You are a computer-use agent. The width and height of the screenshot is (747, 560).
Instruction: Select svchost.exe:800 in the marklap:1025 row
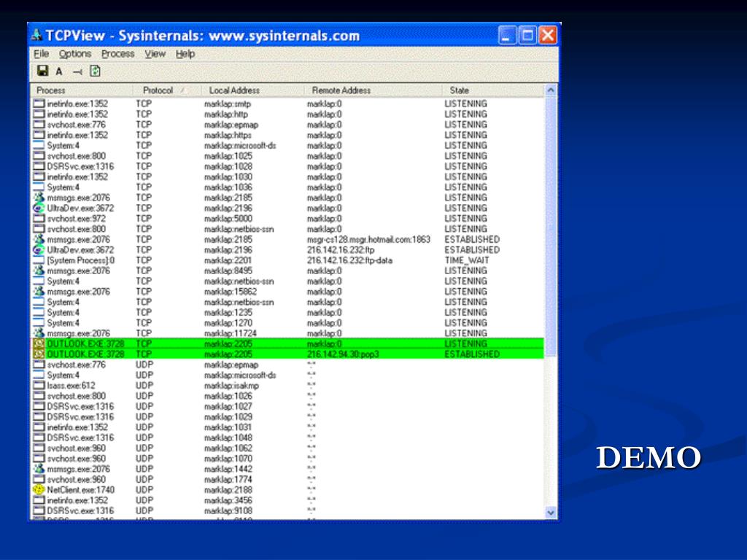coord(76,156)
